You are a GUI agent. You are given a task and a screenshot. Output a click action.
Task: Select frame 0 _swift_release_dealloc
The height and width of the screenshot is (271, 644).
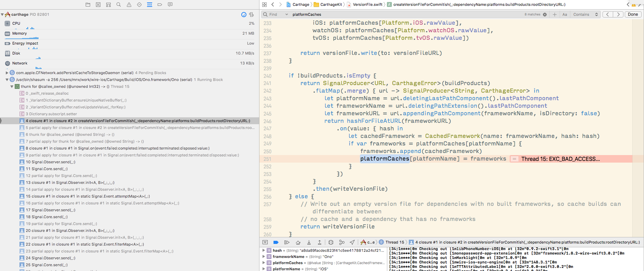click(x=130, y=93)
